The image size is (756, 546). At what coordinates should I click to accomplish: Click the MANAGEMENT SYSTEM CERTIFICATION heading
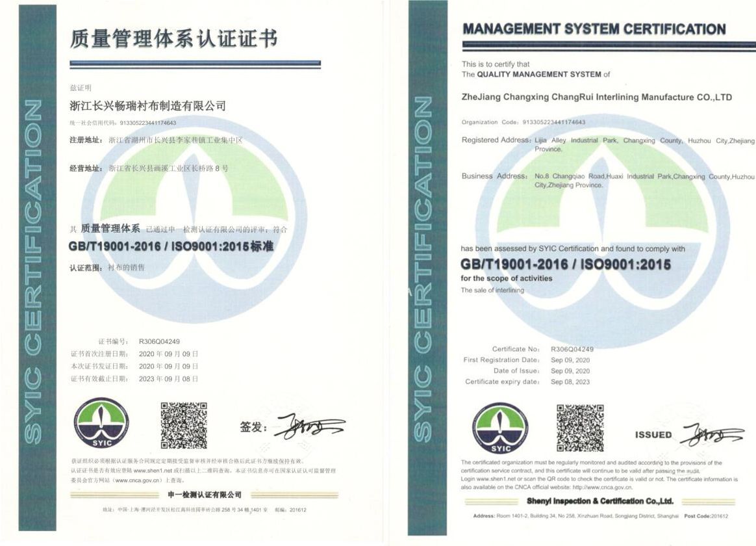(x=594, y=29)
